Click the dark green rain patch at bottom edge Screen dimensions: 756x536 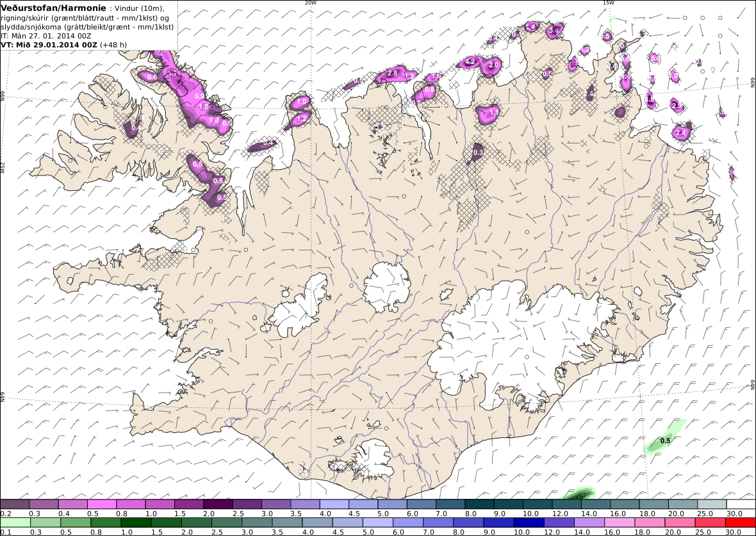tap(579, 494)
